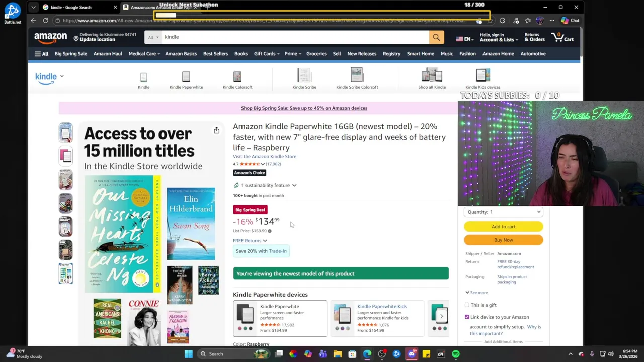The image size is (644, 362).
Task: Open Returns & Orders
Action: click(534, 37)
